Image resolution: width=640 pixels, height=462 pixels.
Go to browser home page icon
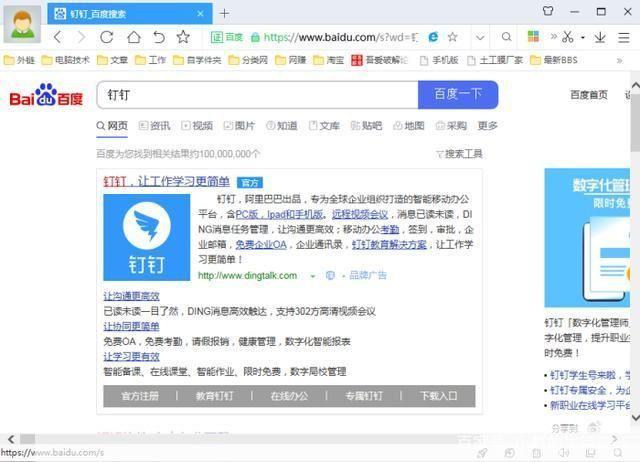coord(133,37)
